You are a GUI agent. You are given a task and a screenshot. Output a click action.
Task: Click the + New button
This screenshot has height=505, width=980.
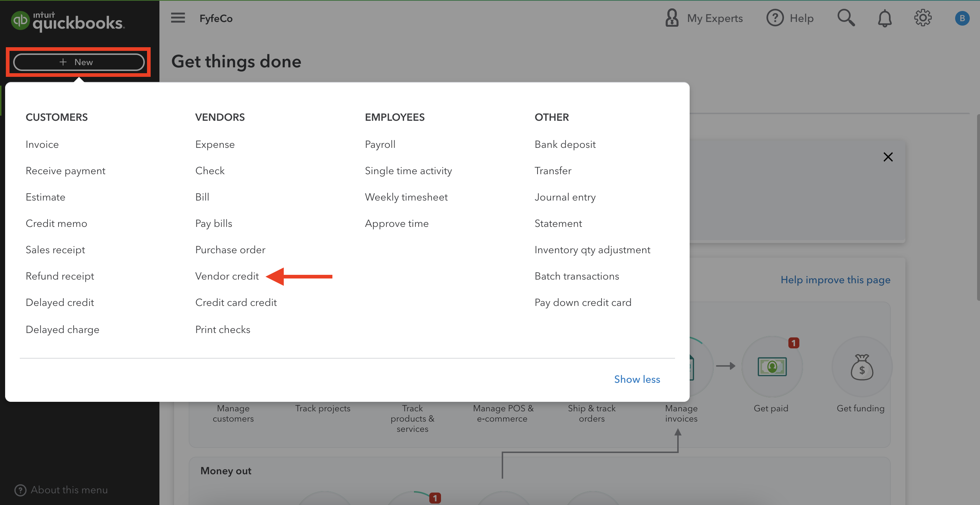click(x=79, y=62)
